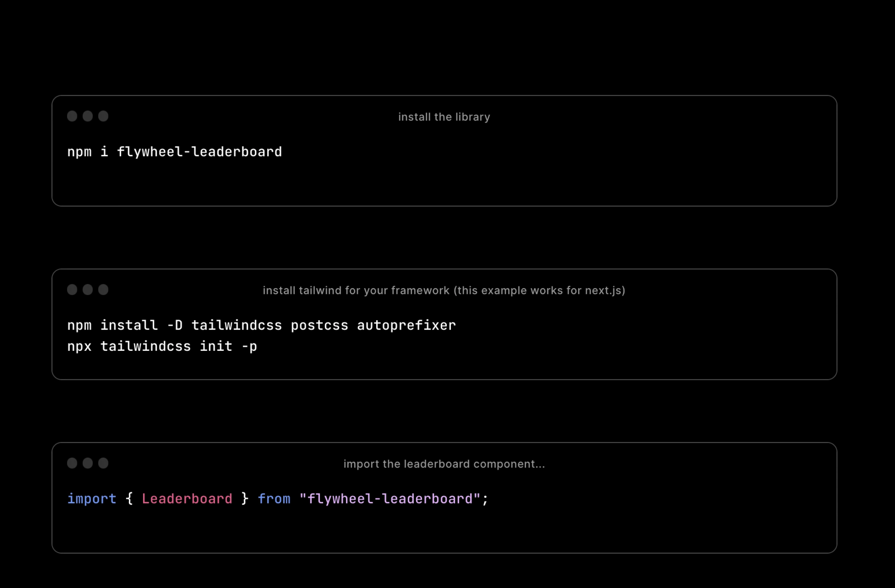Screen dimensions: 895x588
Task: Click third dot in import component window
Action: (103, 463)
